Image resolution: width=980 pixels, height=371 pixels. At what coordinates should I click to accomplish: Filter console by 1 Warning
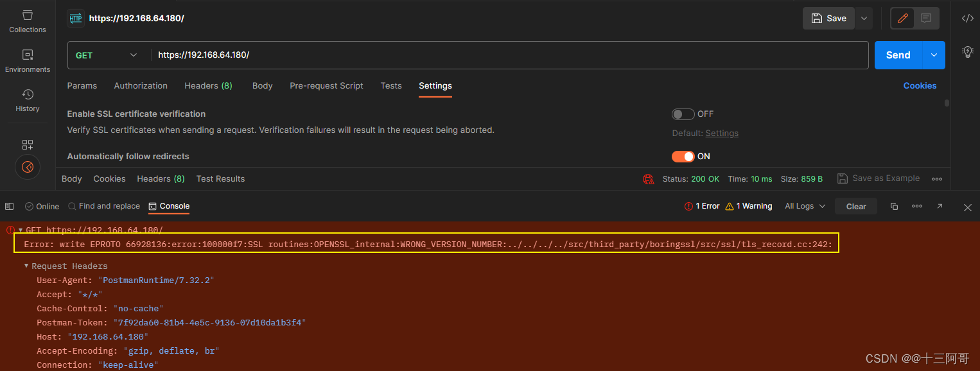coord(748,206)
